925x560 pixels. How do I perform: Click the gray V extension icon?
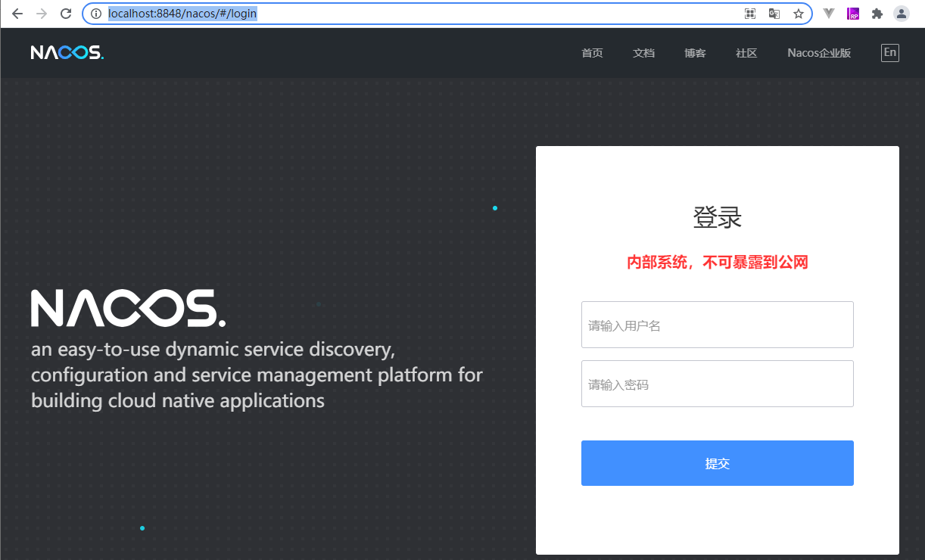pos(829,14)
